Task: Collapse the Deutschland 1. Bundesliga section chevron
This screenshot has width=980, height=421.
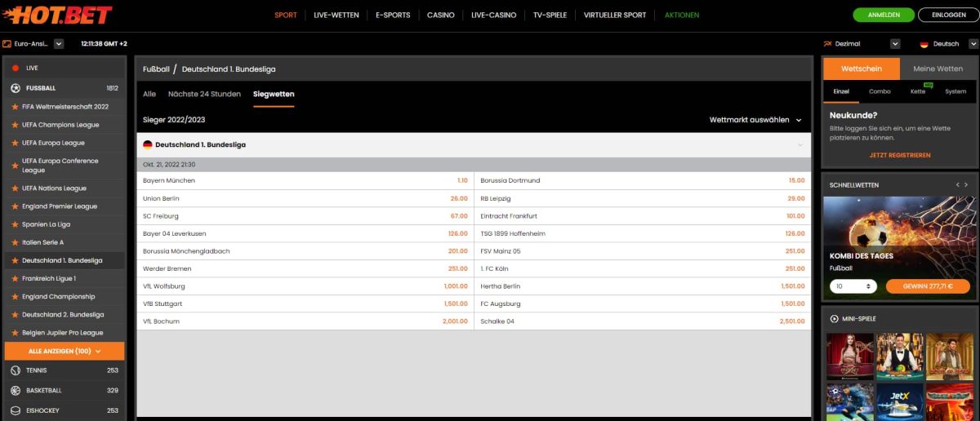Action: (800, 144)
